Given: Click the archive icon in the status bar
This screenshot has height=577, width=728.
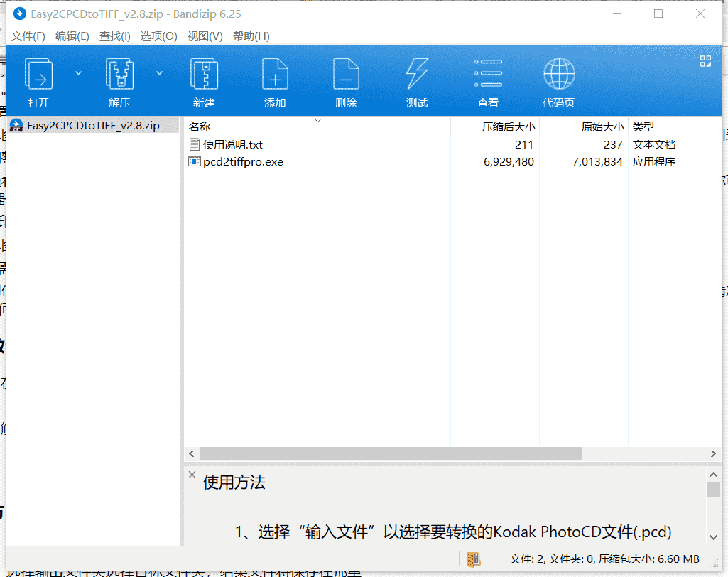Looking at the screenshot, I should pyautogui.click(x=473, y=559).
